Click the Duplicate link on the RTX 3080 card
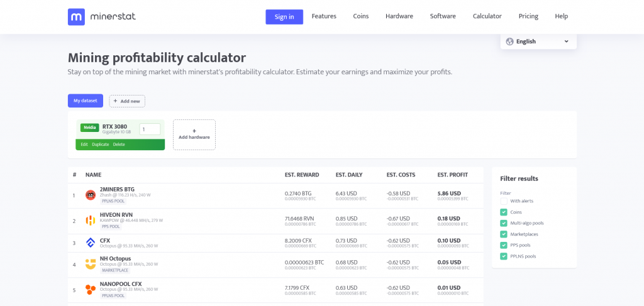This screenshot has width=644, height=306. pyautogui.click(x=101, y=145)
